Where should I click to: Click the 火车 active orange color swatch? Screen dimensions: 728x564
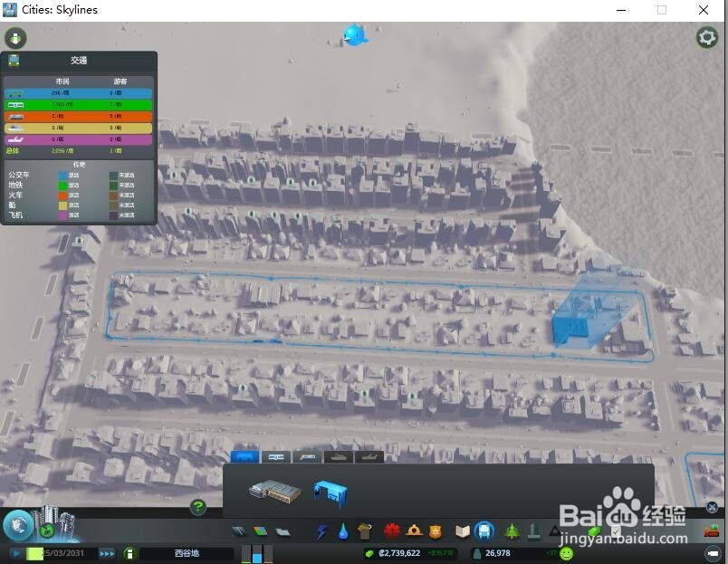click(x=62, y=196)
